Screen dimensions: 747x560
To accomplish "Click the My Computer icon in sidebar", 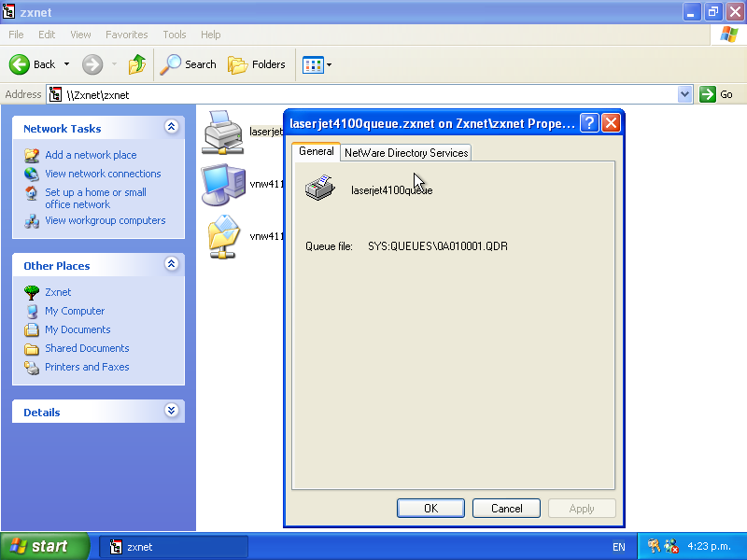I will point(32,312).
